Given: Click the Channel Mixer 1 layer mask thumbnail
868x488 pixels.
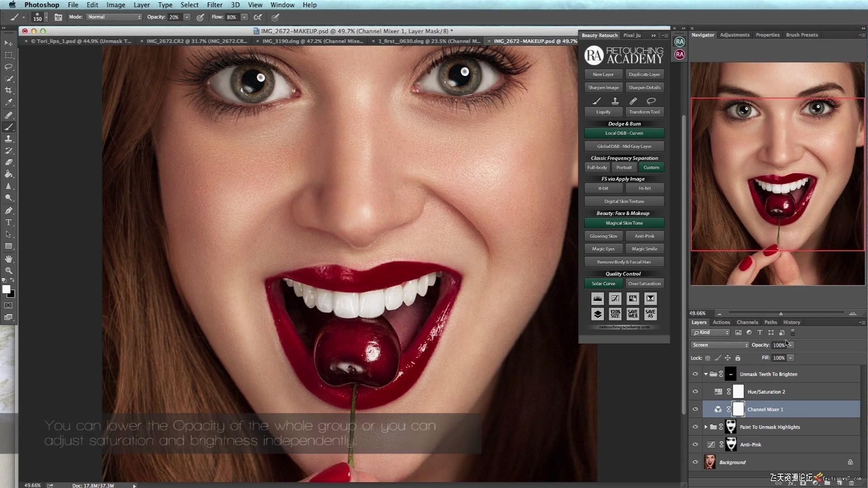Looking at the screenshot, I should [738, 409].
